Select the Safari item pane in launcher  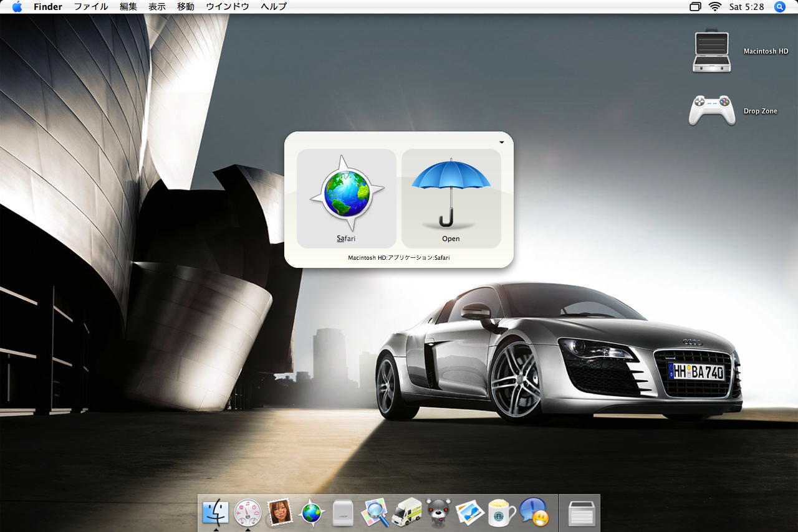tap(347, 198)
